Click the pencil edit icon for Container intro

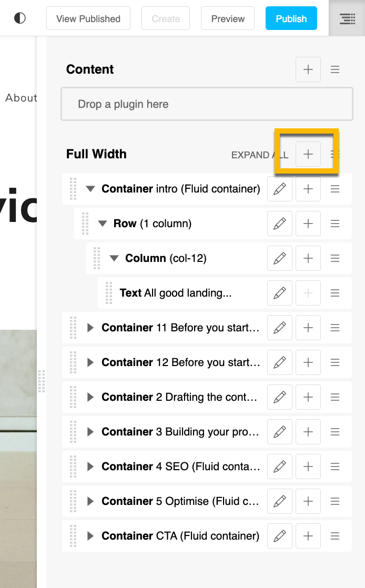pos(280,189)
